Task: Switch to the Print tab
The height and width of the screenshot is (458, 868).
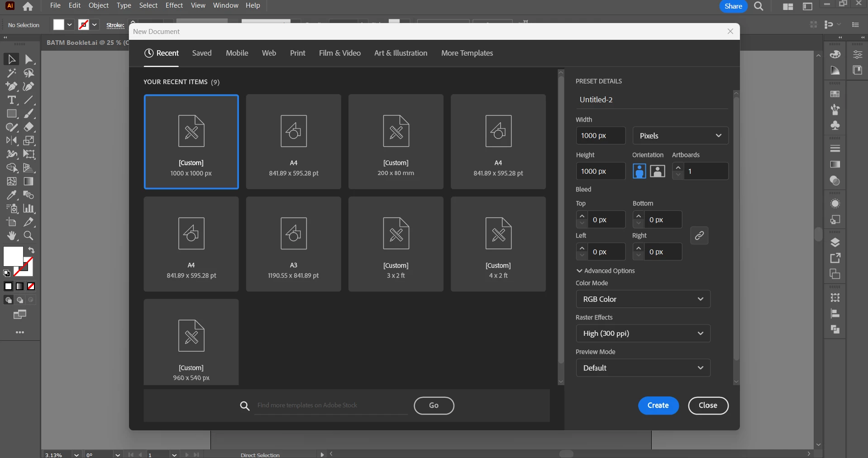Action: tap(298, 53)
